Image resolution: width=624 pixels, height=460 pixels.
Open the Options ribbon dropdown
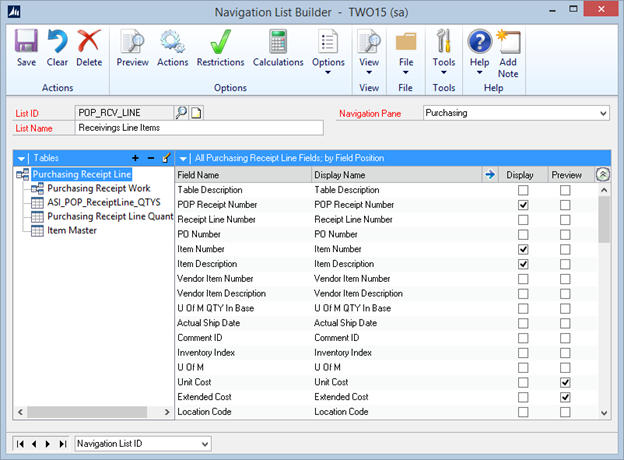tap(328, 51)
